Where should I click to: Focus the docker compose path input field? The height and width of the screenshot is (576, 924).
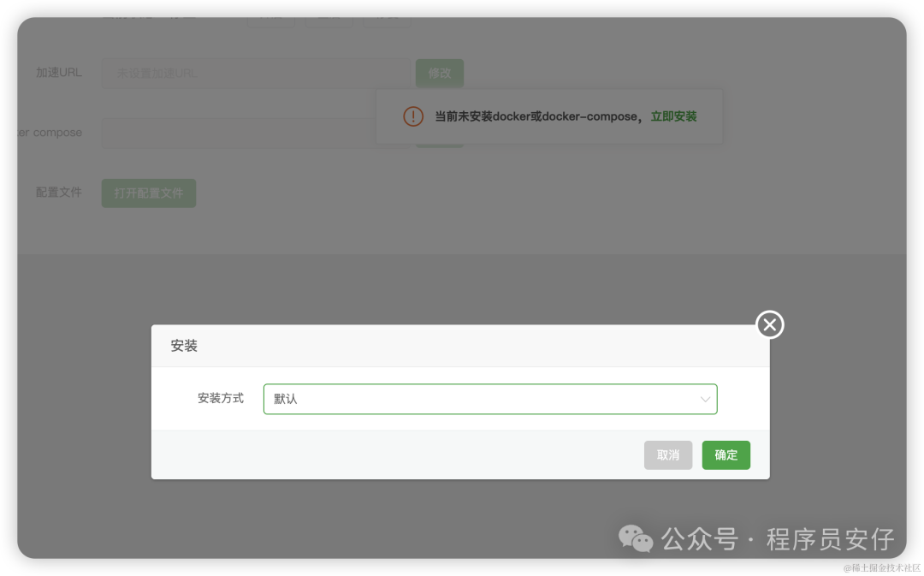point(239,134)
